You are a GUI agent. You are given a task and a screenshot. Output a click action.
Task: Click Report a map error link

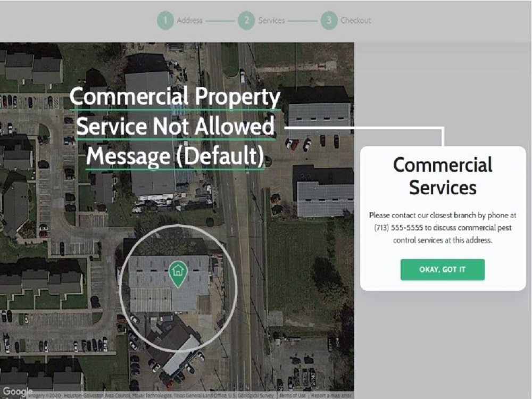[x=331, y=396]
